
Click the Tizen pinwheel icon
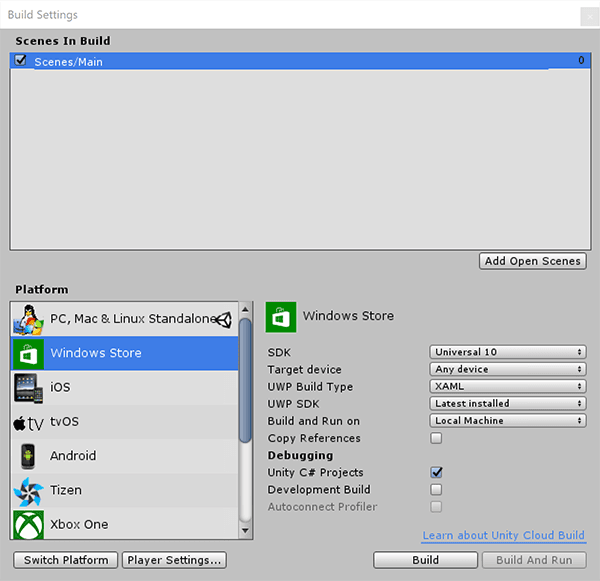(28, 491)
